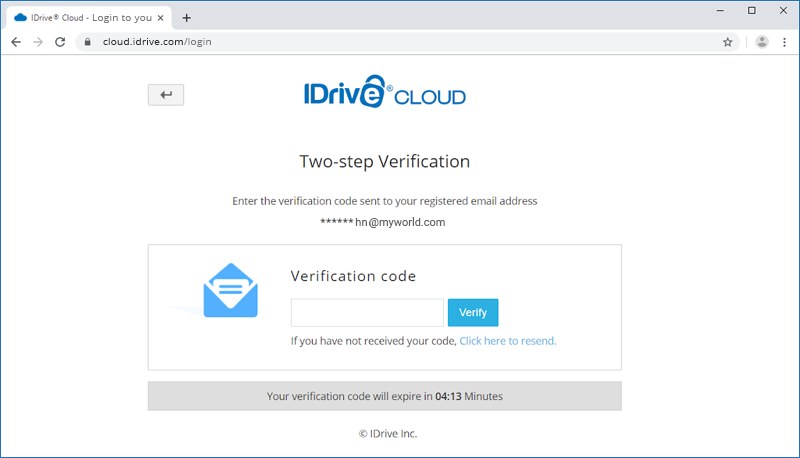Bookmark this page with the star icon
Image resolution: width=800 pixels, height=458 pixels.
[x=728, y=42]
